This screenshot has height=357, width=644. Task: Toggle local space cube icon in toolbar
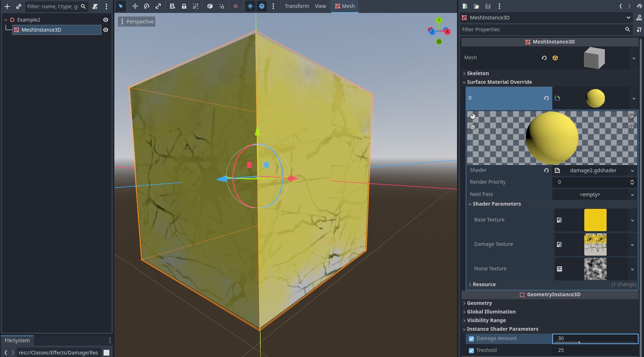coord(210,6)
